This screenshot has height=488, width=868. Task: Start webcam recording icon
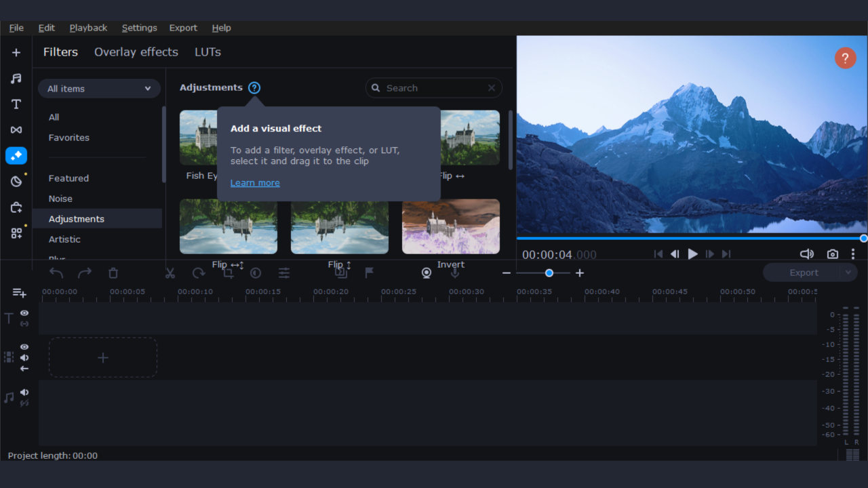(x=427, y=273)
